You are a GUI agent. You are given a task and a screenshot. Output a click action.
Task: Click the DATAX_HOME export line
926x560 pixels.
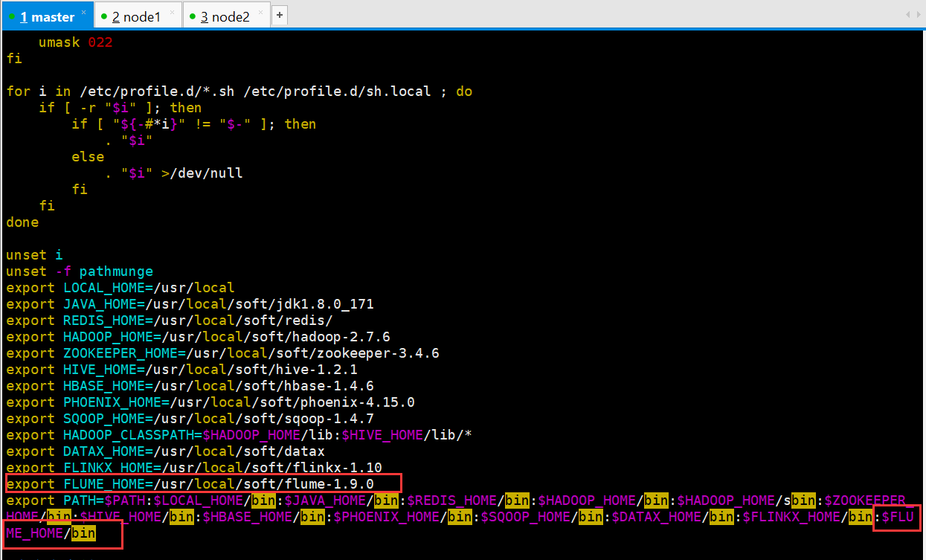165,451
